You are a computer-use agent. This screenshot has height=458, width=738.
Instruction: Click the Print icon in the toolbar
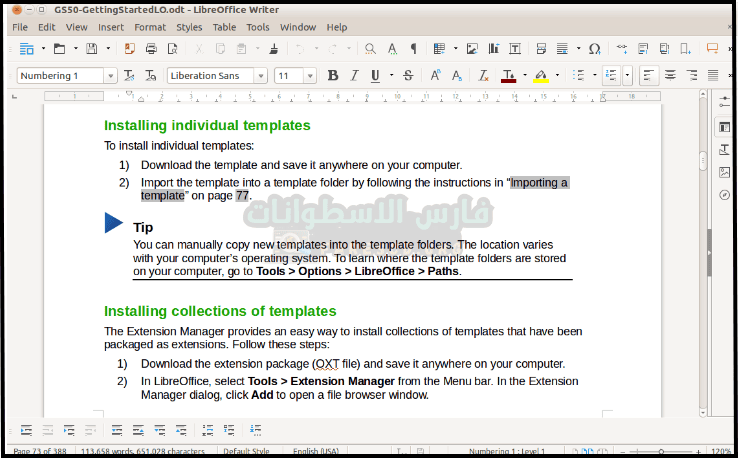(x=151, y=48)
